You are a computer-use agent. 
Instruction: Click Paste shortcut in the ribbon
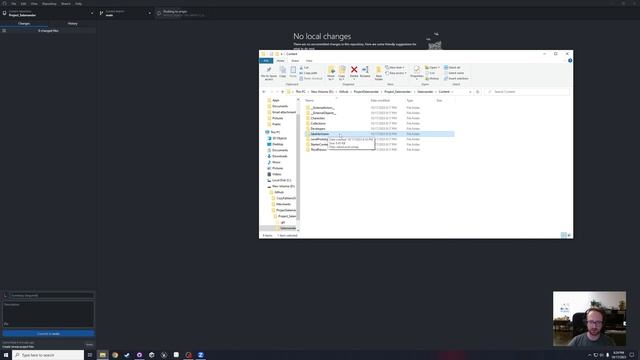311,78
